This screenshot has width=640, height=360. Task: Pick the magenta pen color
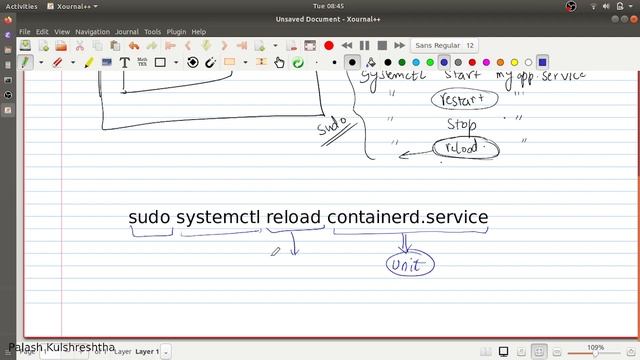486,62
